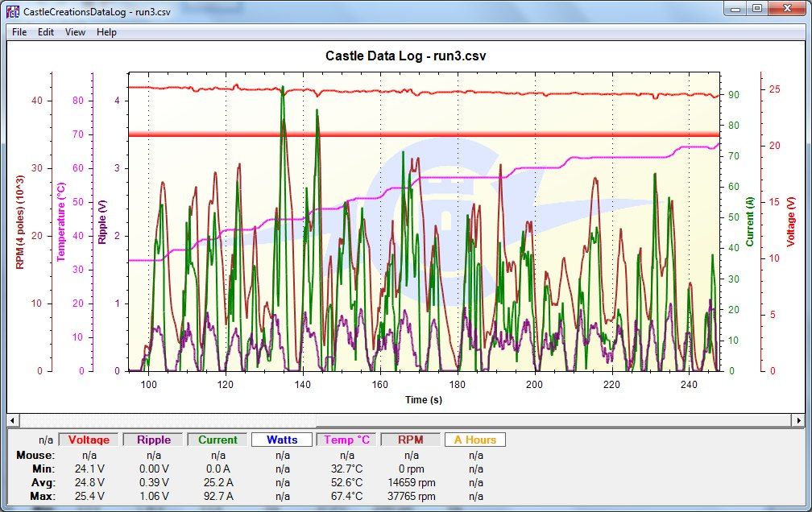Open the Help menu
The width and height of the screenshot is (812, 512).
pos(106,32)
